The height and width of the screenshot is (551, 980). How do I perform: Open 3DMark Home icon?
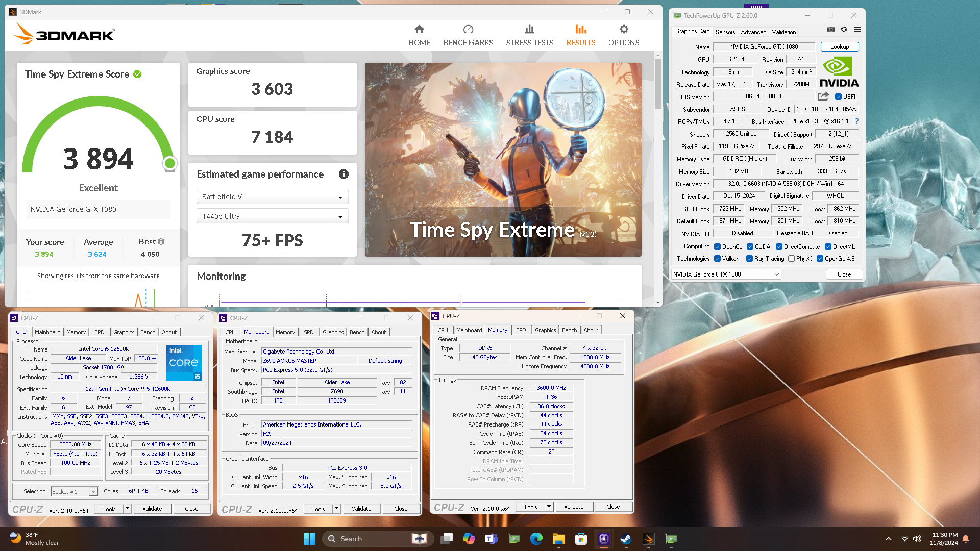coord(419,29)
